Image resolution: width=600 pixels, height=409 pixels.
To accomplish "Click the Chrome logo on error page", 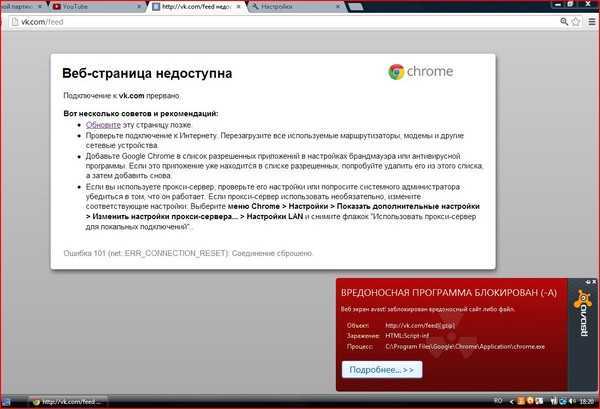I will tap(421, 72).
